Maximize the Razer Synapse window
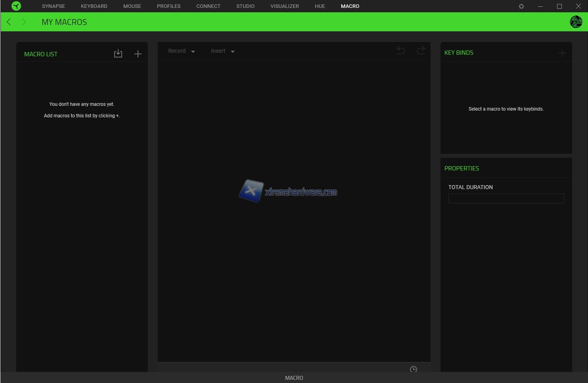 (x=559, y=6)
